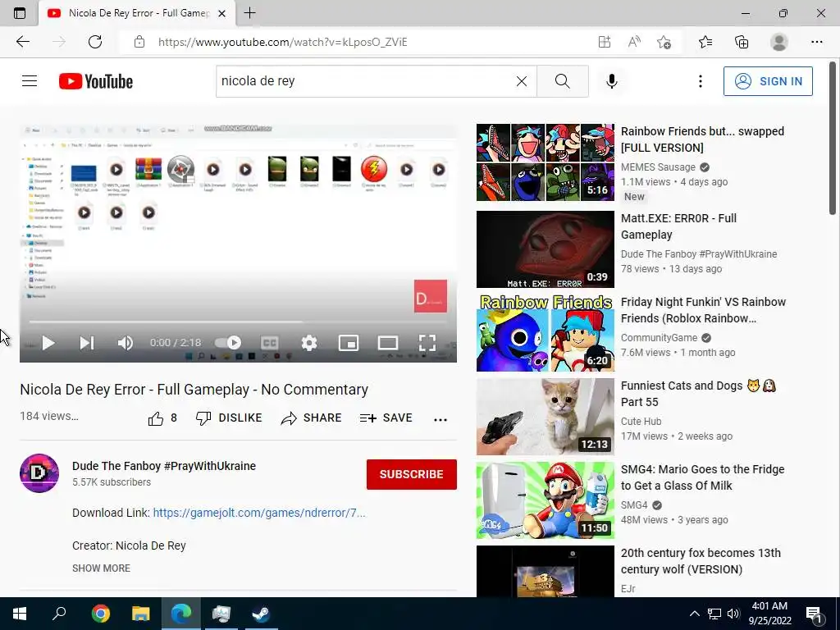The height and width of the screenshot is (630, 840).
Task: Enter full screen mode
Action: tap(427, 343)
